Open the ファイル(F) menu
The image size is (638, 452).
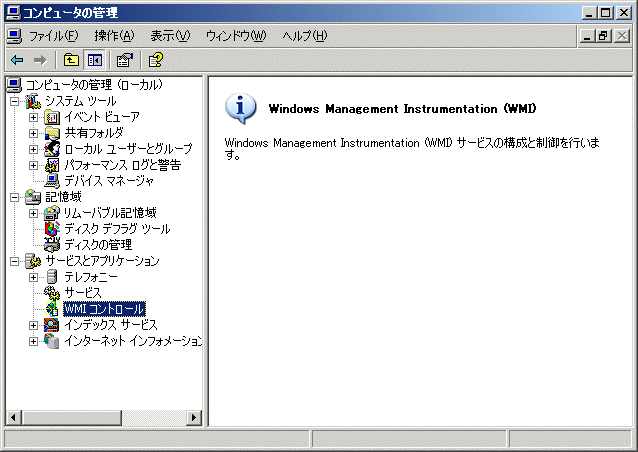click(53, 36)
